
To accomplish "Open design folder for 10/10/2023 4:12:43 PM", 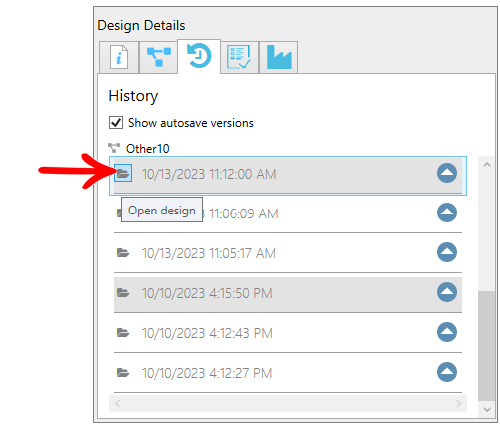I will coord(123,333).
